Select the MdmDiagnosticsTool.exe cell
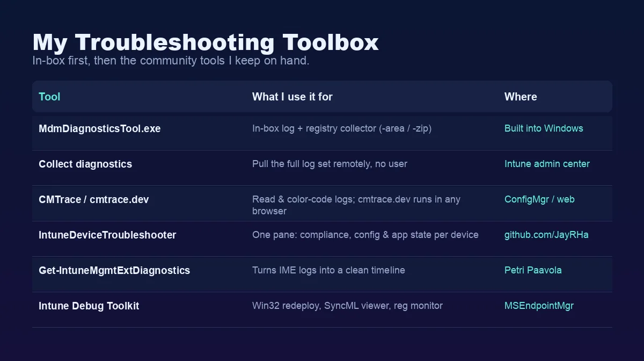Image resolution: width=644 pixels, height=361 pixels. point(100,129)
